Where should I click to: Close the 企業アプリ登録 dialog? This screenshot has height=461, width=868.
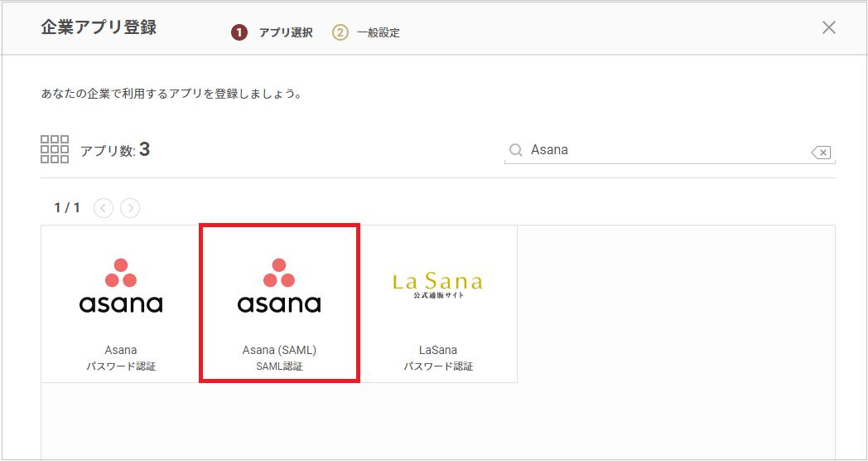click(x=829, y=27)
